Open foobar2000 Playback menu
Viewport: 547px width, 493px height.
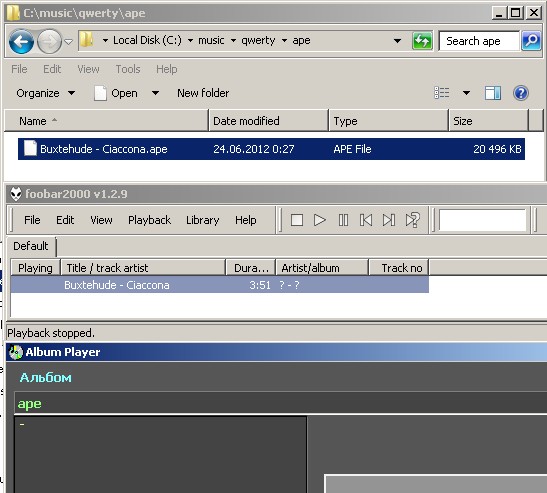(x=149, y=220)
